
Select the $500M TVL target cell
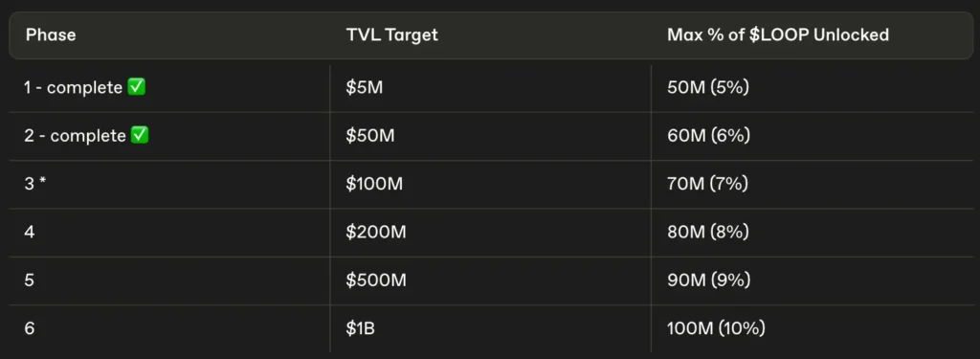pos(491,280)
